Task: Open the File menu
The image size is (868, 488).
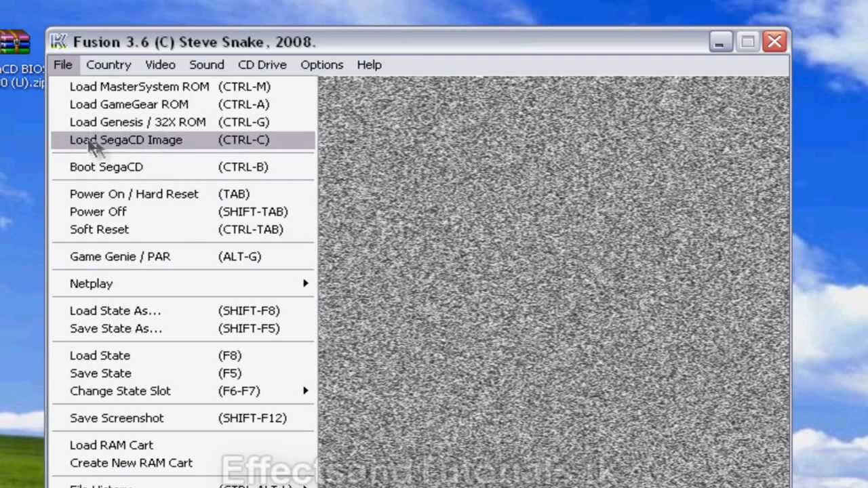Action: coord(62,64)
